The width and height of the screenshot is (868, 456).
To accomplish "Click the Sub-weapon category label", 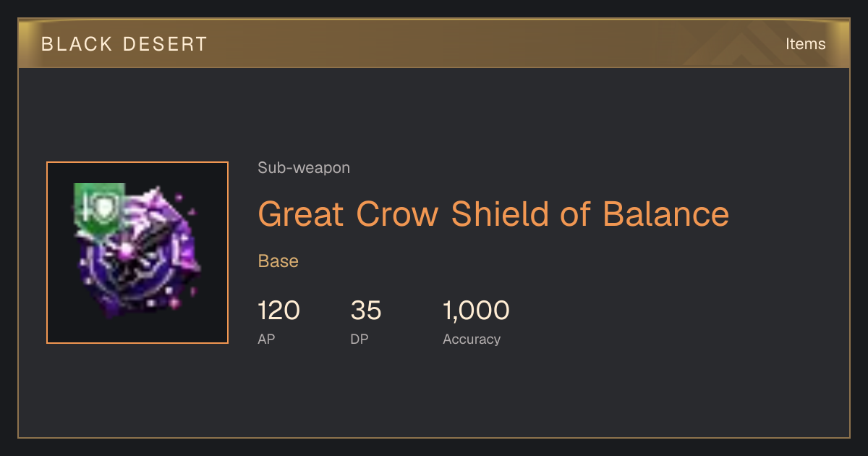I will click(x=304, y=168).
